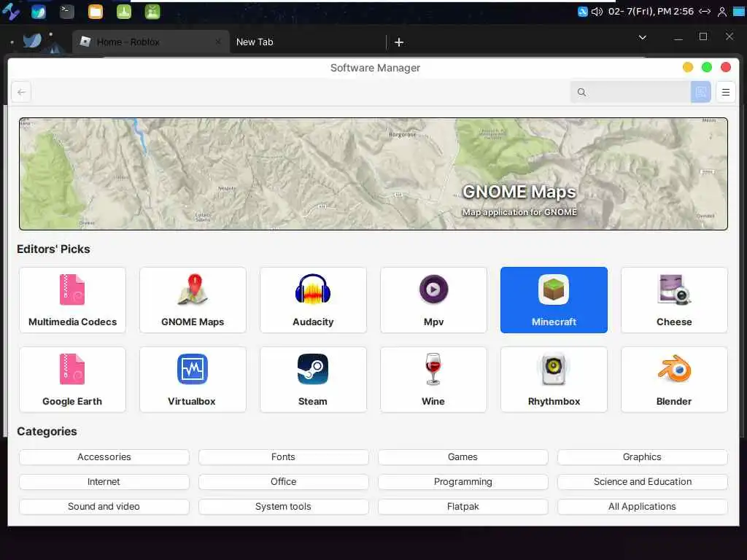Browse the Accessories category
747x560 pixels.
[104, 456]
